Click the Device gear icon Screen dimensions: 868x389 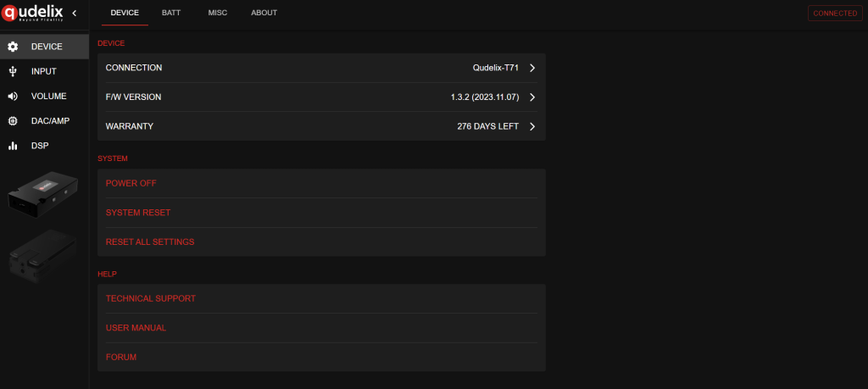point(13,47)
